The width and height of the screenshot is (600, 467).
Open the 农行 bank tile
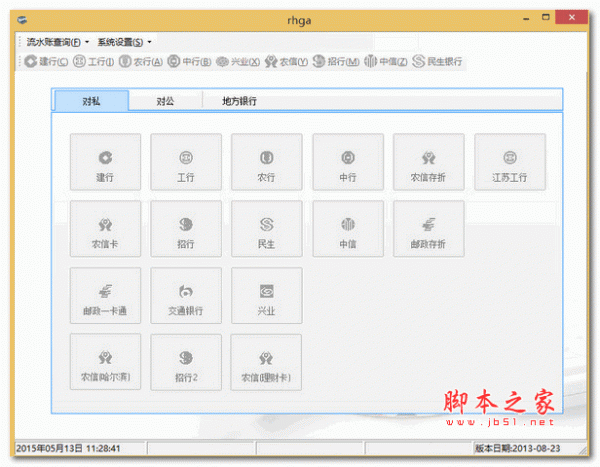(x=267, y=162)
